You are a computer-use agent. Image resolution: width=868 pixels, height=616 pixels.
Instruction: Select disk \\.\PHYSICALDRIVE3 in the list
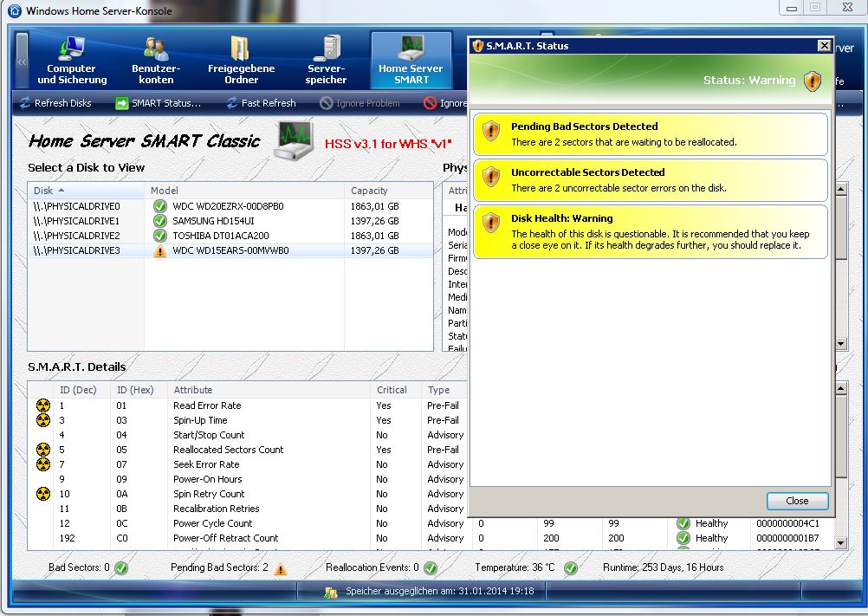230,250
